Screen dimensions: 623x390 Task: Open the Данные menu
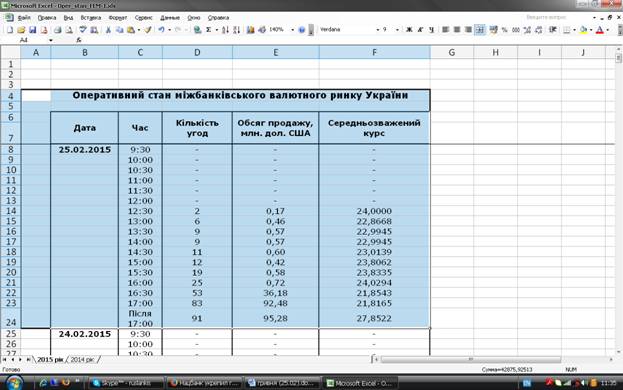coord(170,18)
